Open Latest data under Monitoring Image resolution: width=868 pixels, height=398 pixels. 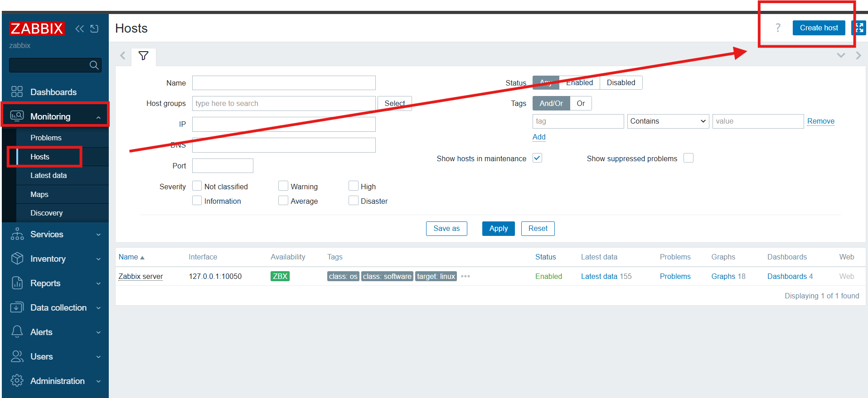48,176
